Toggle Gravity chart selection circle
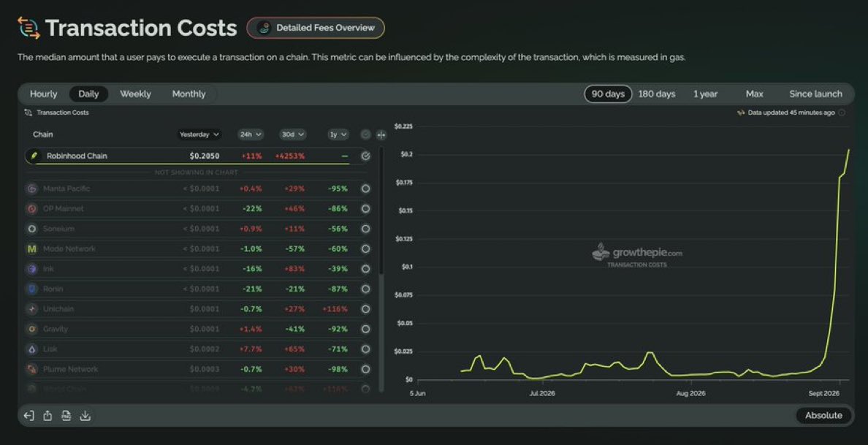 tap(366, 329)
